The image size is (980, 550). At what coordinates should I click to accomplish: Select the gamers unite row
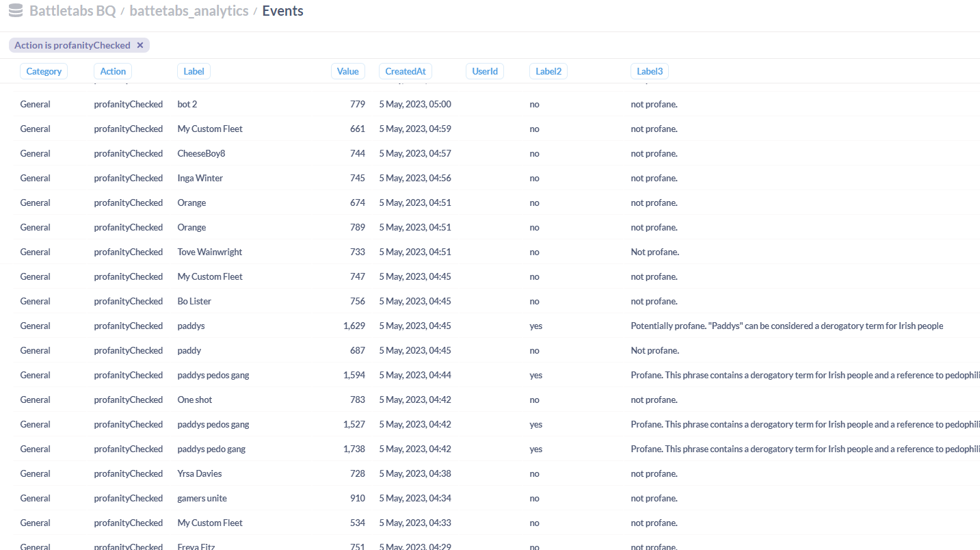click(x=202, y=498)
